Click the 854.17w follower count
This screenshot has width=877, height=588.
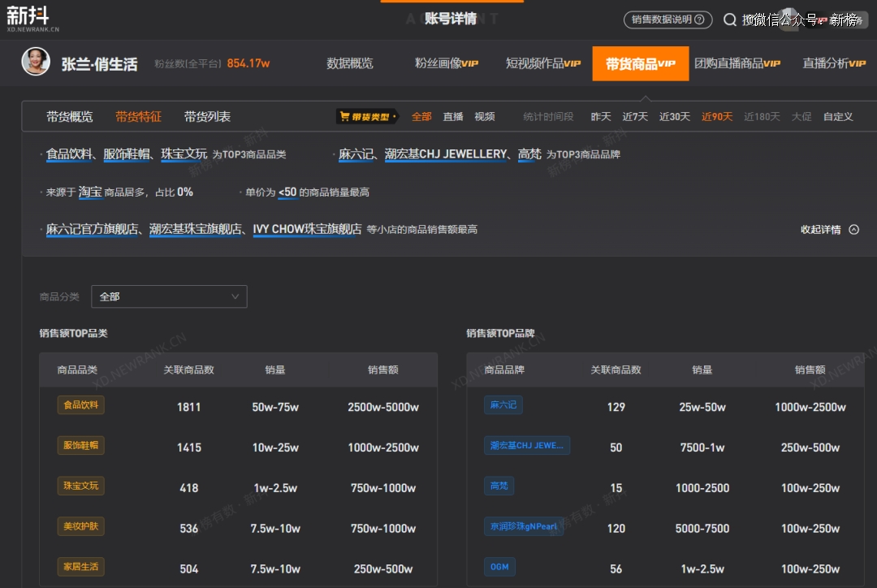248,63
